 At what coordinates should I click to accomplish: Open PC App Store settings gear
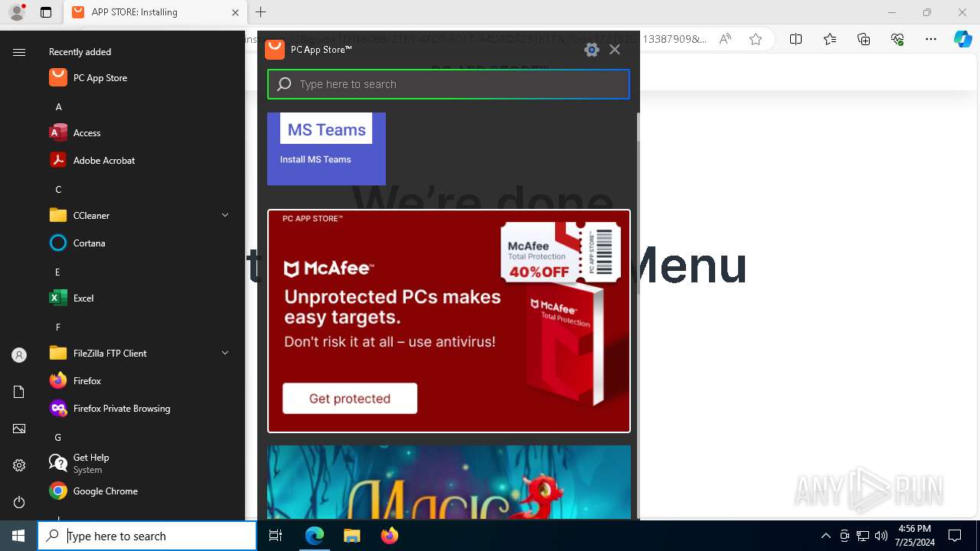(591, 50)
